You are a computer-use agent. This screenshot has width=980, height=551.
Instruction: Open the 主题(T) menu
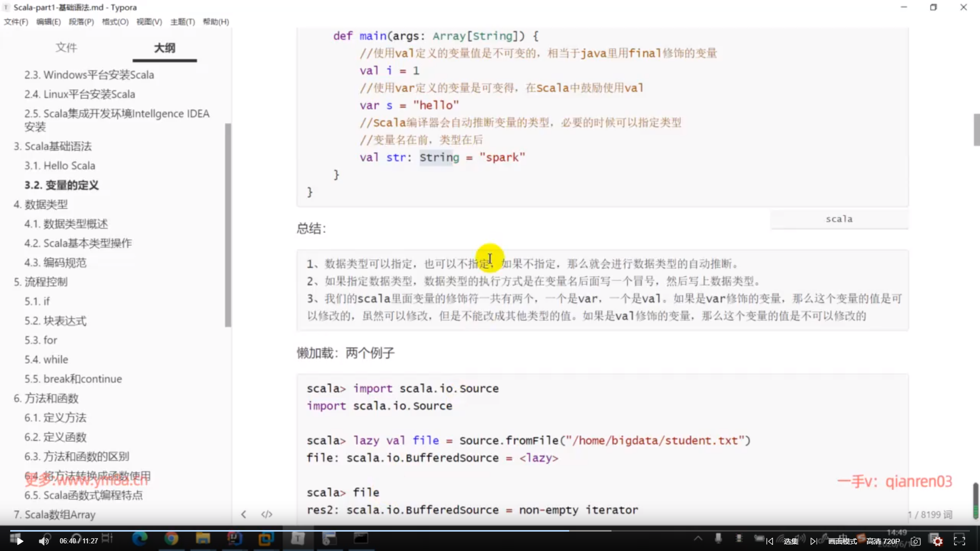pos(182,21)
